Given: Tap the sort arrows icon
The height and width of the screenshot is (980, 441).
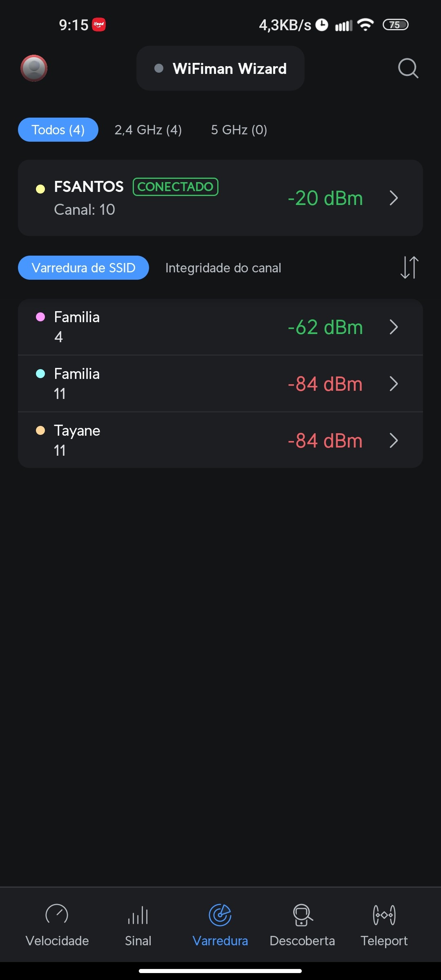Looking at the screenshot, I should pos(409,267).
